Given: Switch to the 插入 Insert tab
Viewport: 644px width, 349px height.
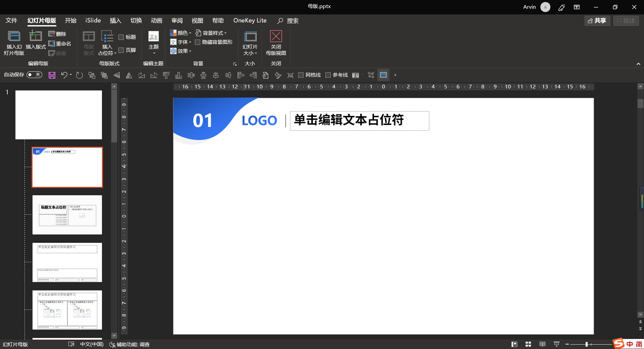Looking at the screenshot, I should (x=115, y=21).
